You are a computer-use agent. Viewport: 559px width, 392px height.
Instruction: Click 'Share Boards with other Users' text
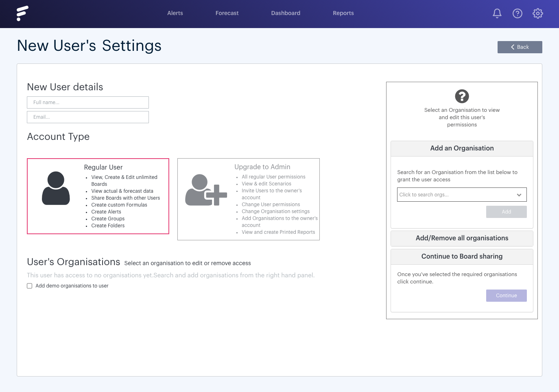[x=126, y=198]
